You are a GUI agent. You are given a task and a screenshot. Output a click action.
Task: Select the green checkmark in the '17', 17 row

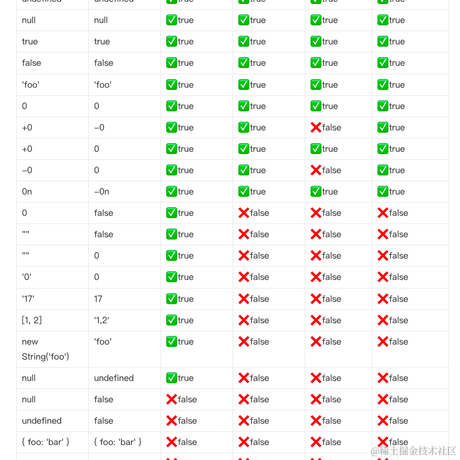(171, 299)
